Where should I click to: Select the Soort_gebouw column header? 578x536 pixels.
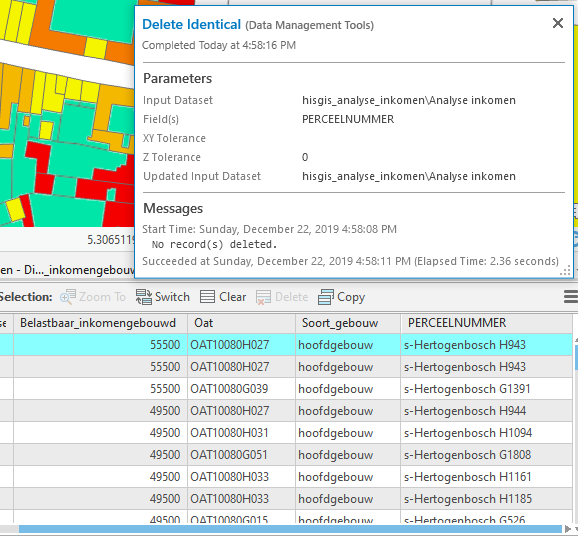348,323
